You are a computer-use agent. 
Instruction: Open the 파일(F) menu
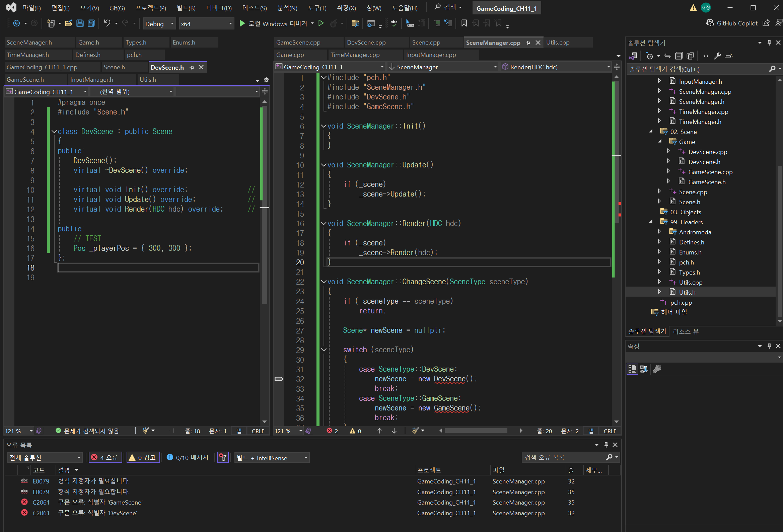[x=31, y=8]
